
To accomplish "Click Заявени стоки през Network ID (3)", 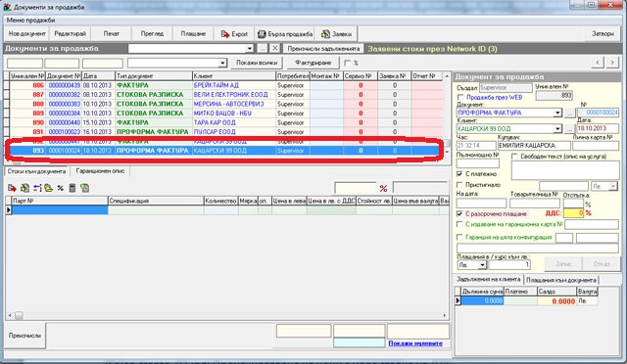I will (x=433, y=49).
